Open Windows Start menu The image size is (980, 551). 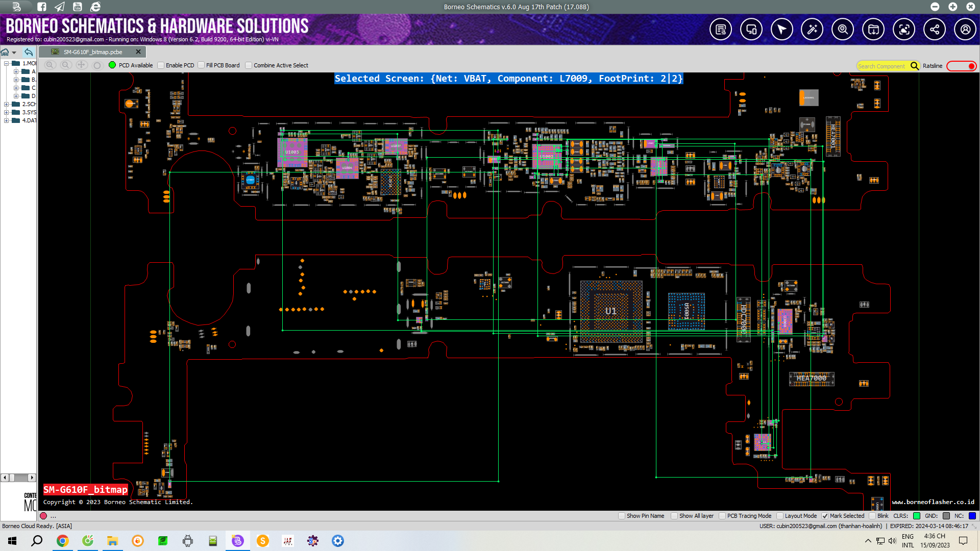12,541
